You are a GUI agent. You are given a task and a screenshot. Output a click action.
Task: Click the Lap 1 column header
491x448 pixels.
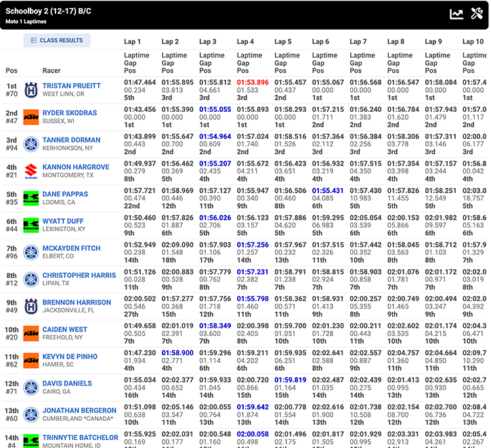(132, 41)
